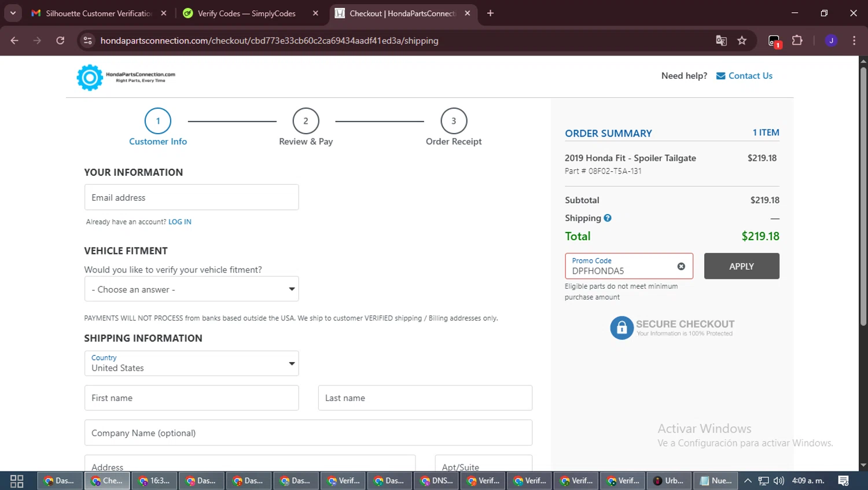
Task: Click the browser forward arrow
Action: (37, 40)
